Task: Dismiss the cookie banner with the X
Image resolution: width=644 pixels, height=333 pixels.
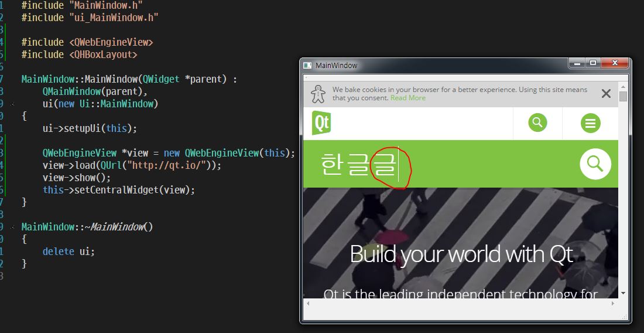Action: click(606, 94)
